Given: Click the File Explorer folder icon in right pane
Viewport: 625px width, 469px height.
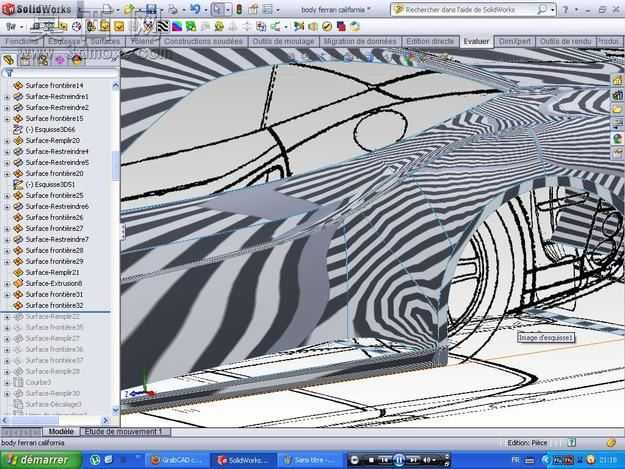Looking at the screenshot, I should (617, 109).
